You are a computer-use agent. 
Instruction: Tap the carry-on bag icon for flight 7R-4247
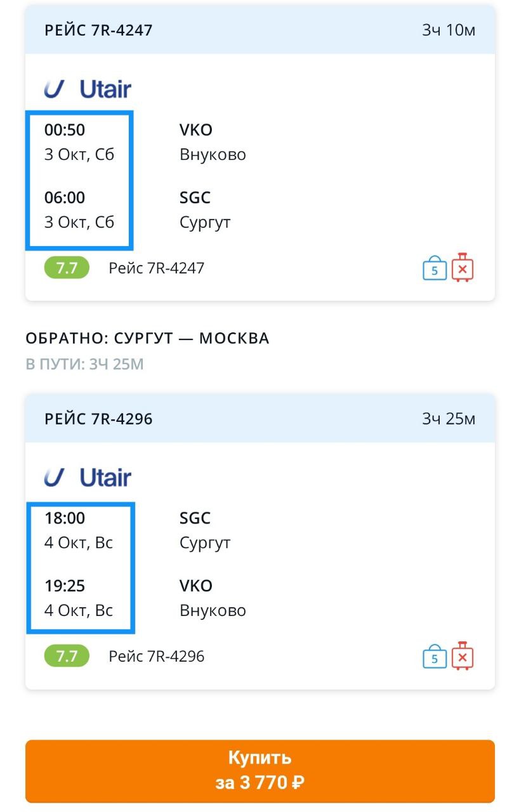435,268
